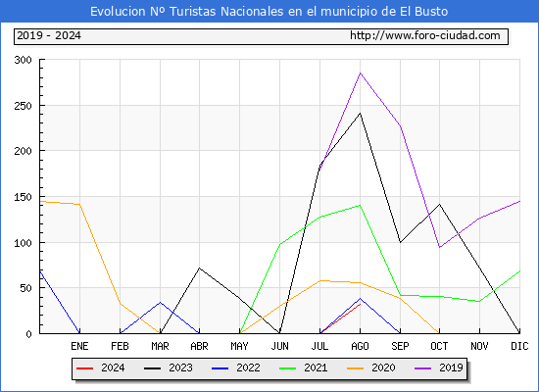Select the purple 2019 legend swatch
The height and width of the screenshot is (392, 539).
tap(422, 368)
